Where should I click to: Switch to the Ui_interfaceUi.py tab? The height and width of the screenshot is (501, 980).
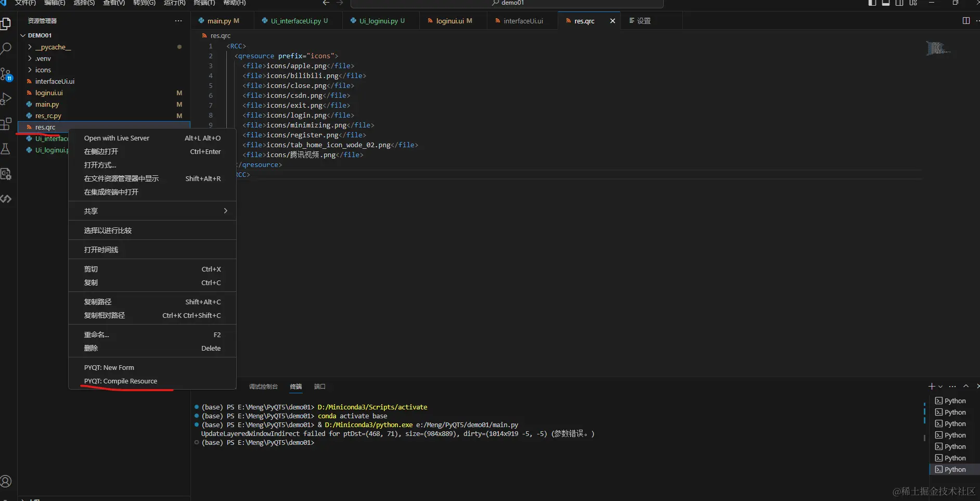point(295,21)
